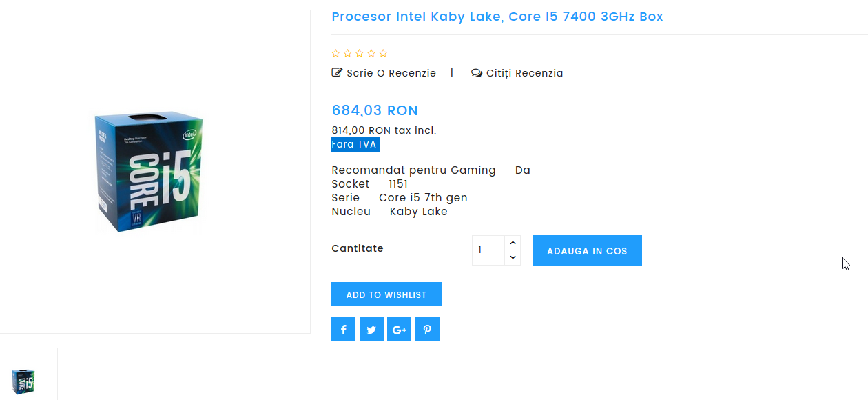The height and width of the screenshot is (400, 868).
Task: Share product on Google Plus icon
Action: click(399, 330)
